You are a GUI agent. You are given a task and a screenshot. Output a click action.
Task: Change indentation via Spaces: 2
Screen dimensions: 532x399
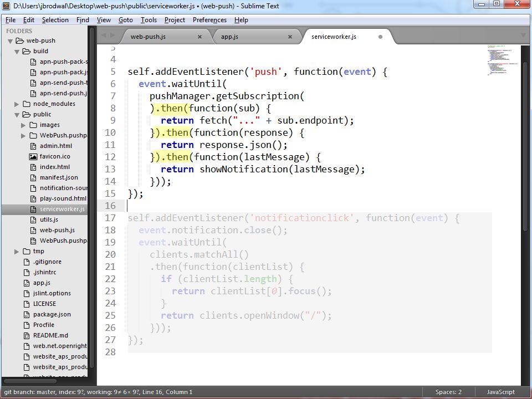(x=448, y=392)
